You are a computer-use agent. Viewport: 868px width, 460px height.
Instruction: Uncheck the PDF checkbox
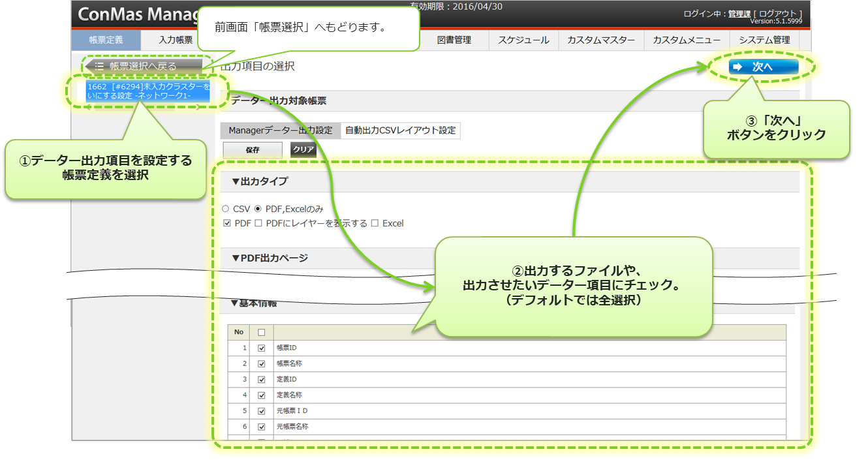click(x=227, y=223)
